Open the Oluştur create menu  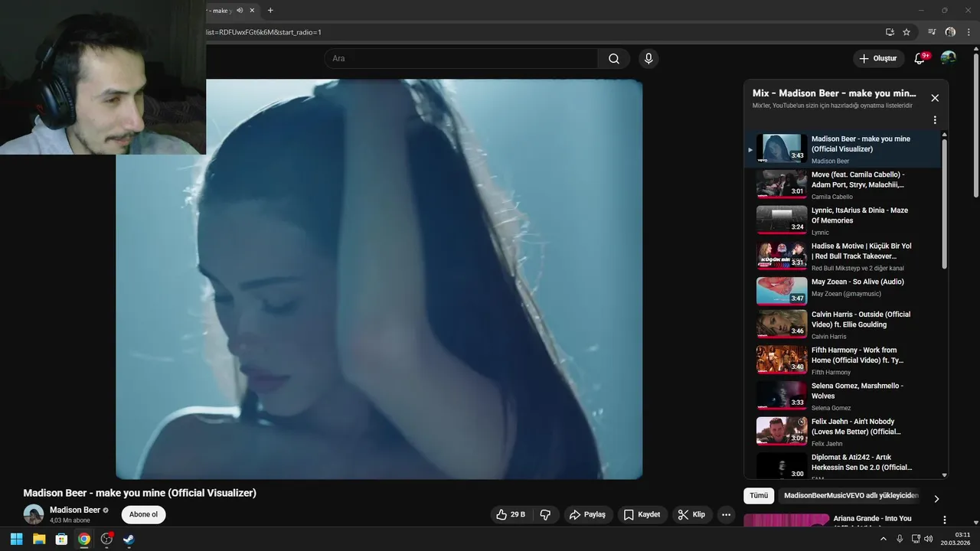coord(877,58)
